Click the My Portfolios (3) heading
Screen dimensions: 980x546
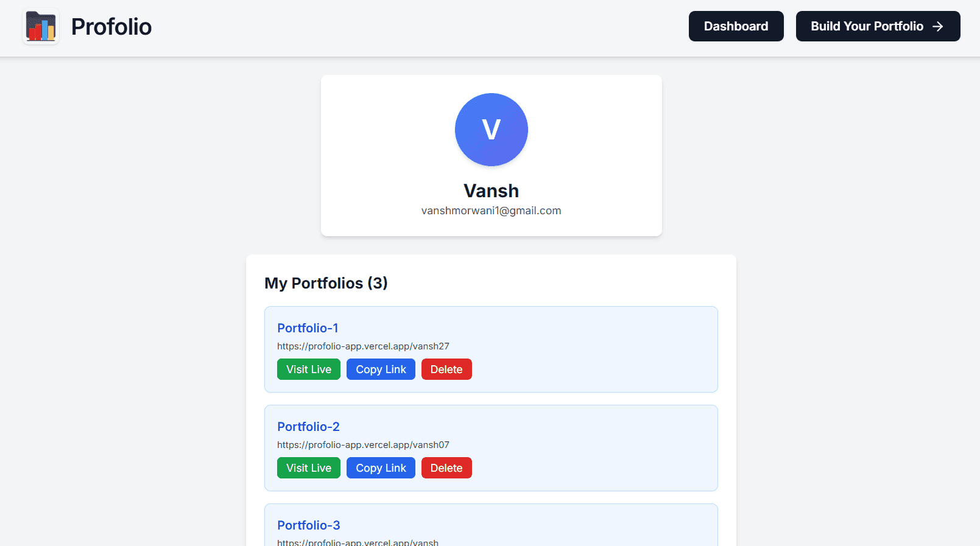(326, 283)
